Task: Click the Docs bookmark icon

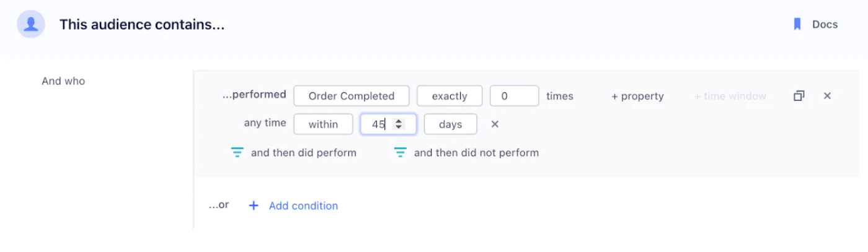Action: click(x=797, y=25)
